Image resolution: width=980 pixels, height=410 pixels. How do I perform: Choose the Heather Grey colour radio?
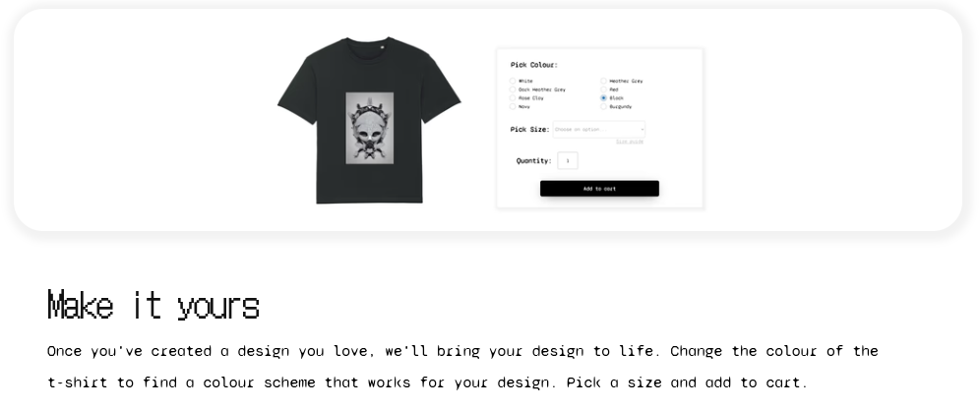pos(604,81)
